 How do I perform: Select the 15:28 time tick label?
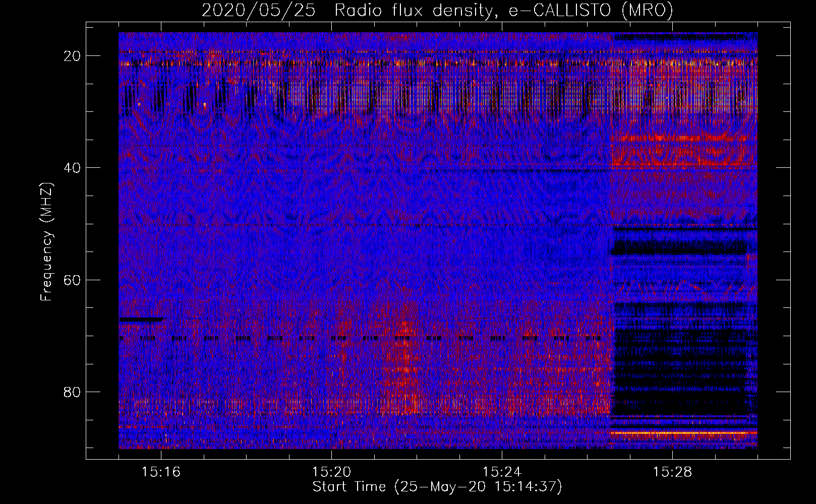pyautogui.click(x=673, y=472)
